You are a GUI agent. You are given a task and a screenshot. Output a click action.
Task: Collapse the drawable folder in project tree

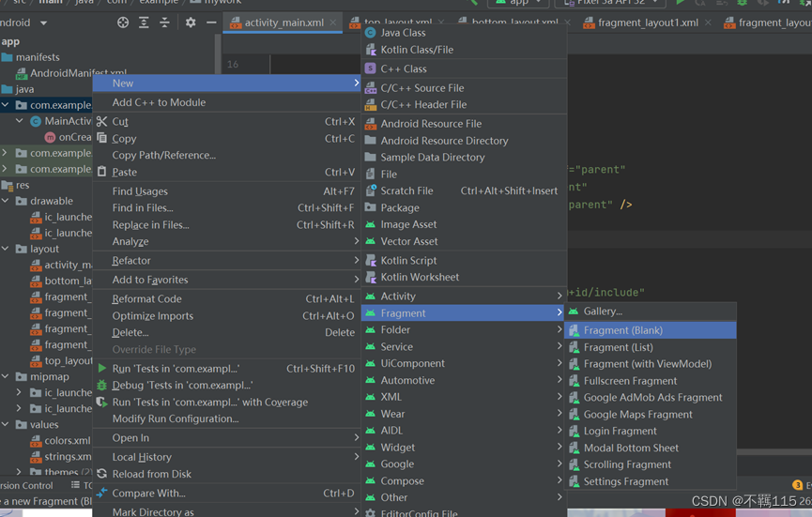coord(6,200)
